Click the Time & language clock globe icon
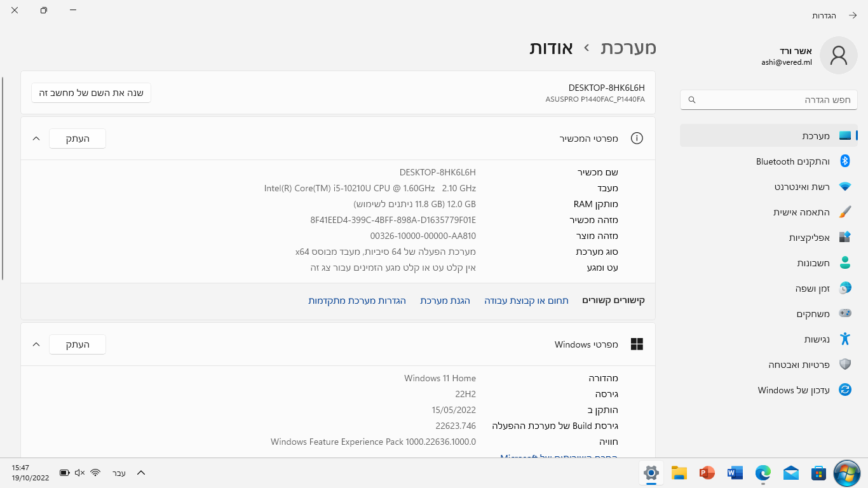The image size is (868, 488). (x=844, y=288)
